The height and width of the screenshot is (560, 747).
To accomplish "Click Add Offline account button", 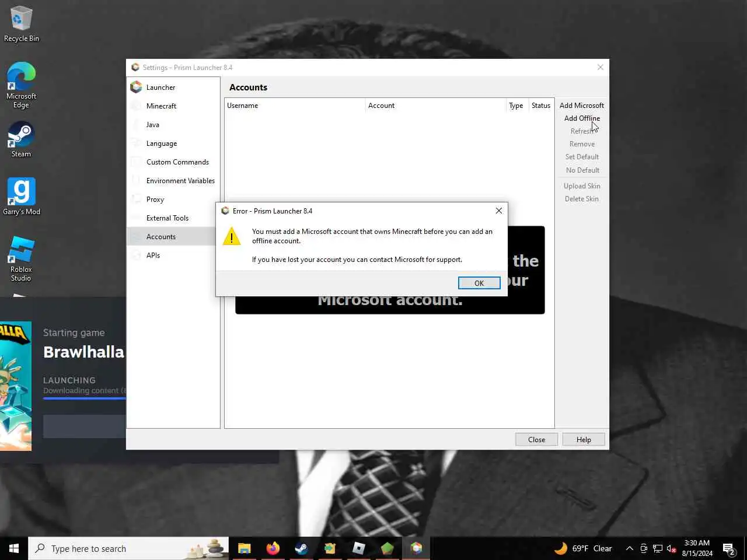I will (582, 118).
